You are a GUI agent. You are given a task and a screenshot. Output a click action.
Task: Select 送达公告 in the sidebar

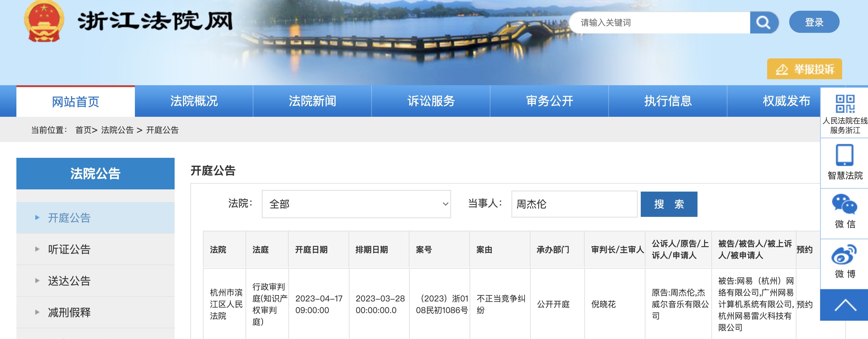[x=95, y=281]
